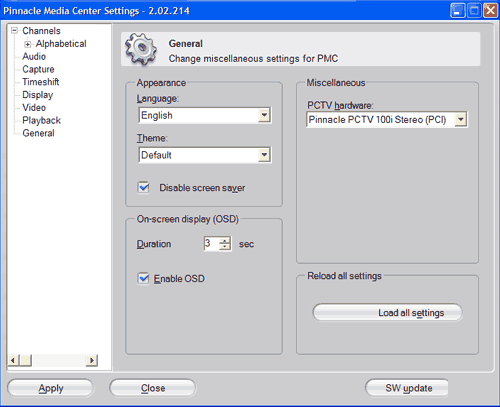Open the Language dropdown

pyautogui.click(x=264, y=115)
